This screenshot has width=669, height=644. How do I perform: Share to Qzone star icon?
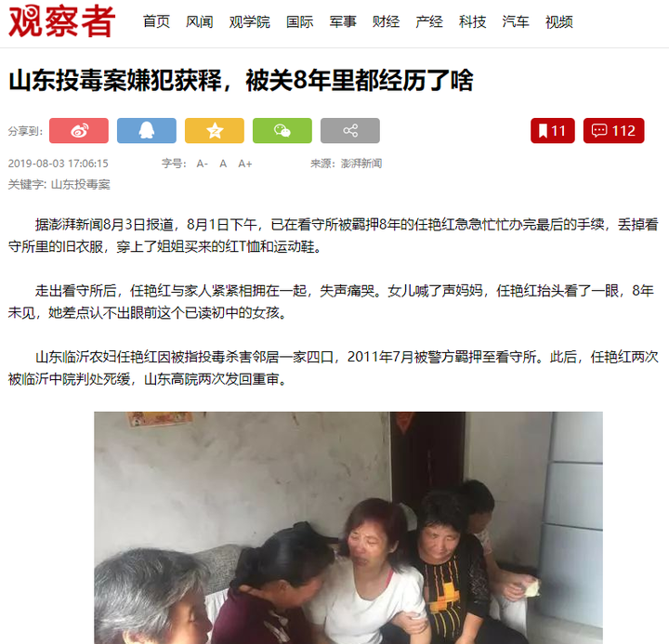(x=215, y=131)
